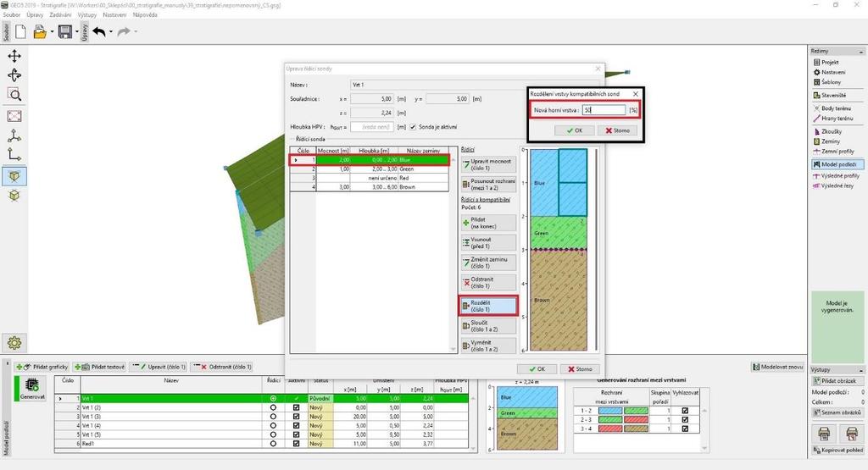Click the Rozdělit (číslo 1) button

pyautogui.click(x=488, y=306)
